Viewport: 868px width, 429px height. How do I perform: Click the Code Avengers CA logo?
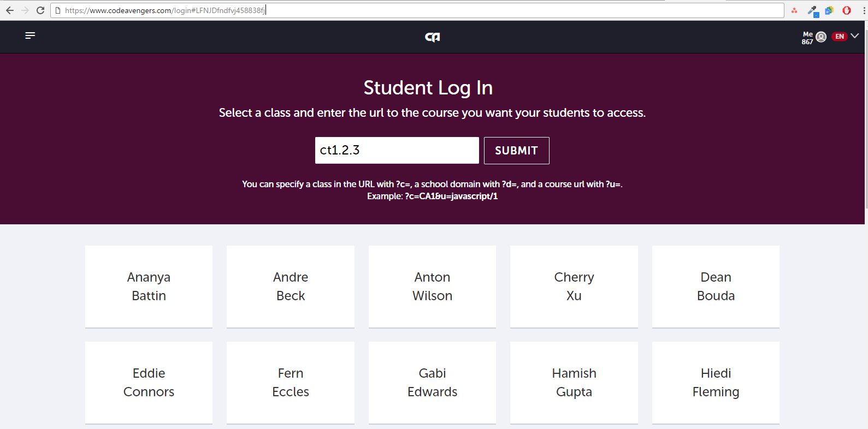432,37
